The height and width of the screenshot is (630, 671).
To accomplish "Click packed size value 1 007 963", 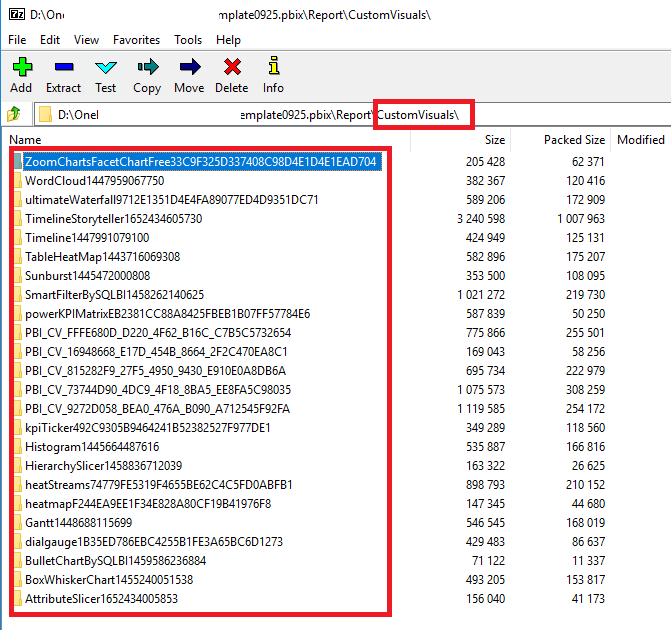I will pos(581,219).
